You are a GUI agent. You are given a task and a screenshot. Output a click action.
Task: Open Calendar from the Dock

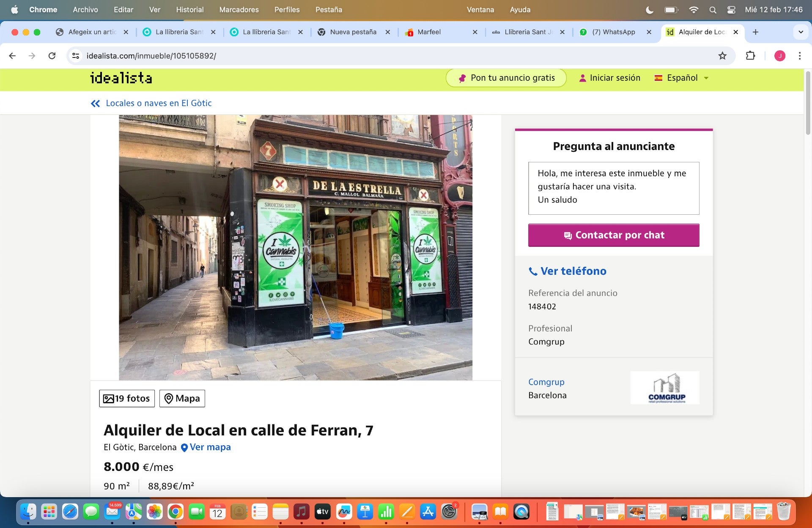217,512
